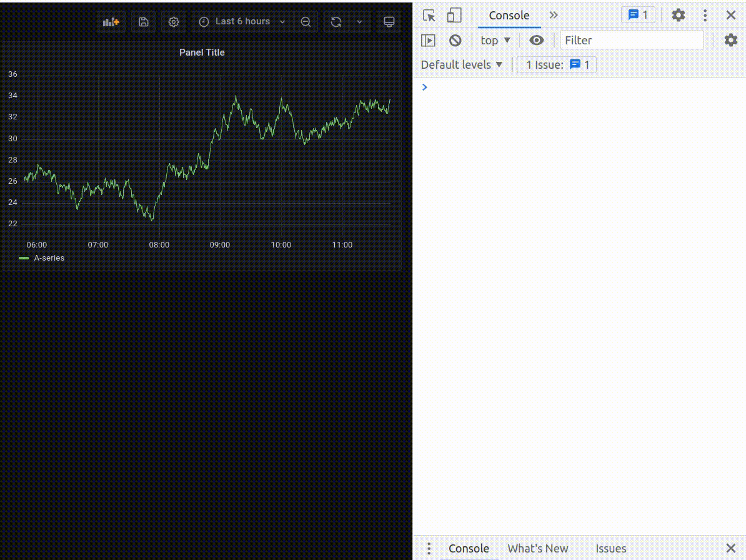Refresh the dashboard
The height and width of the screenshot is (560, 746).
pyautogui.click(x=336, y=22)
